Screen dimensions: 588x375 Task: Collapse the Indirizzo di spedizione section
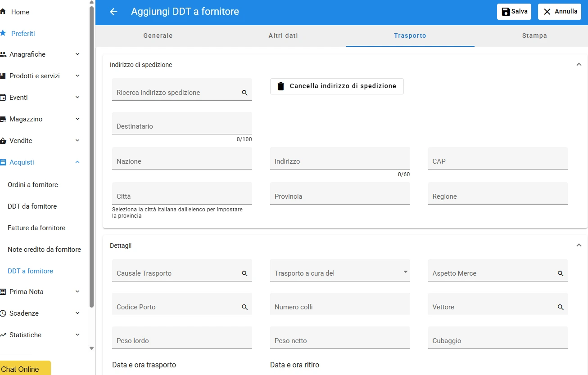point(579,65)
